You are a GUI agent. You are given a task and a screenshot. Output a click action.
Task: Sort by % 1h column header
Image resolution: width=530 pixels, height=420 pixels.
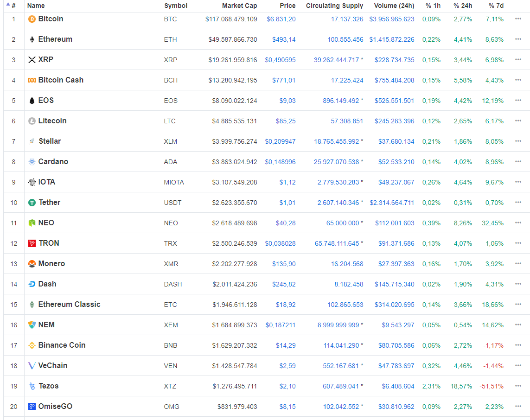click(x=433, y=6)
